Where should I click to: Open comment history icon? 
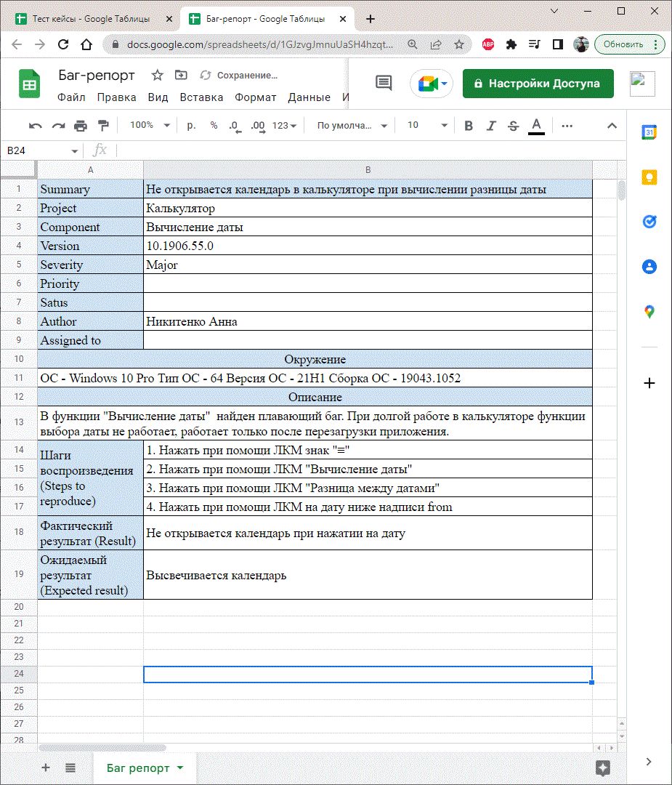coord(384,83)
